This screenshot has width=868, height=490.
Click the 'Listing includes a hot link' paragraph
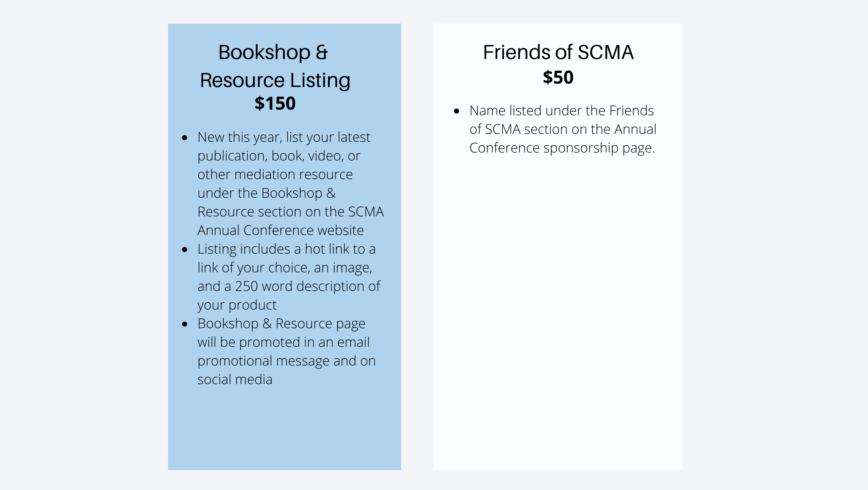pyautogui.click(x=289, y=277)
